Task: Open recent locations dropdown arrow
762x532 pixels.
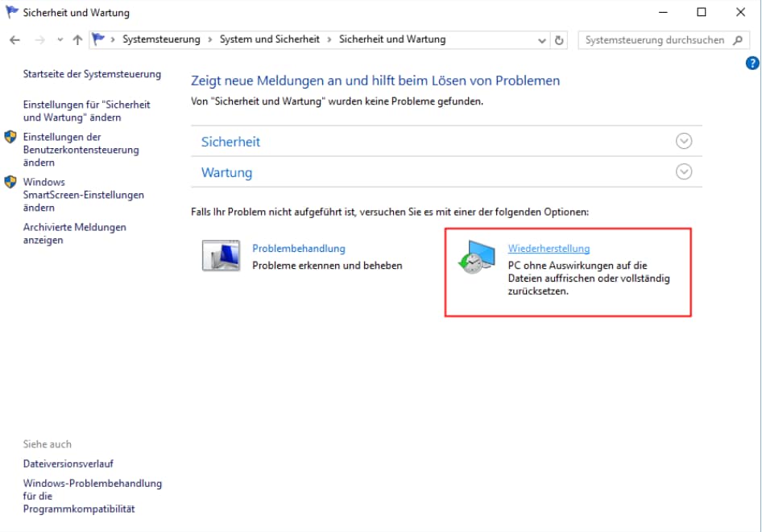Action: (x=60, y=39)
